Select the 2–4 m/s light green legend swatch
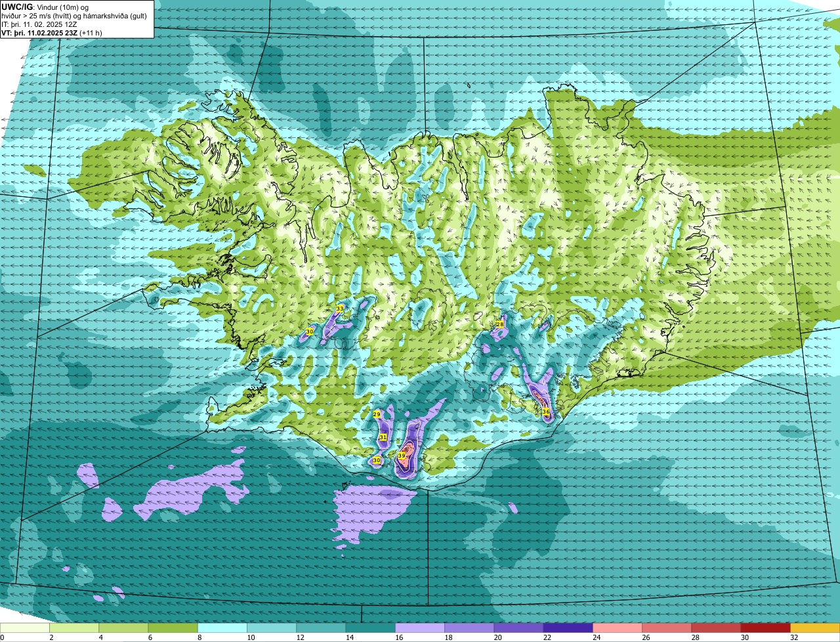Image resolution: width=840 pixels, height=642 pixels. tap(74, 628)
